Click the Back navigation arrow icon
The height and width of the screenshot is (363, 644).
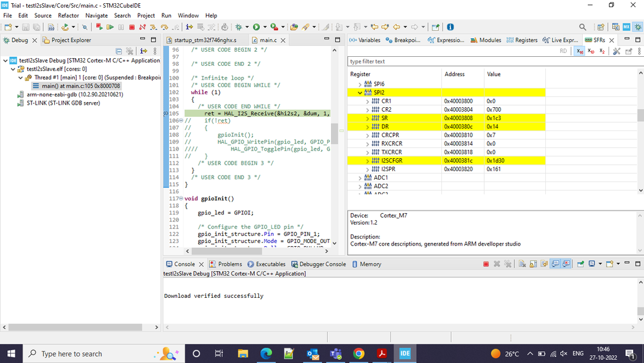point(396,27)
